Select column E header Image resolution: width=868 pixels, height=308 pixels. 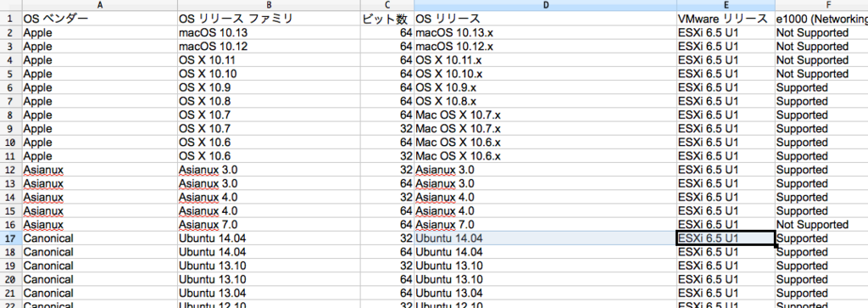tap(726, 5)
